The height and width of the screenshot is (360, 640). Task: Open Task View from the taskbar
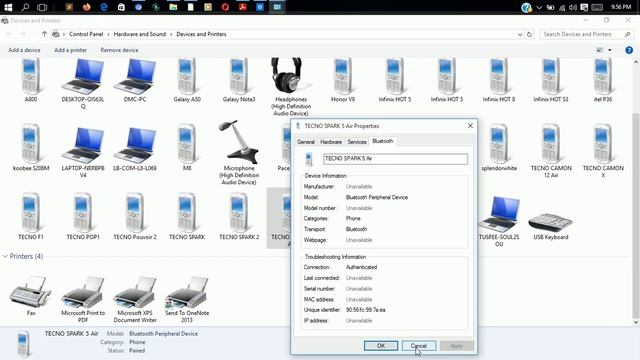point(42,7)
